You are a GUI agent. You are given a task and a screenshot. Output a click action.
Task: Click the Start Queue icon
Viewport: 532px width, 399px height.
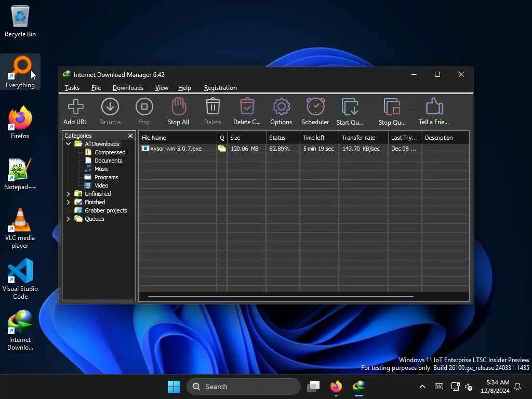pos(350,107)
